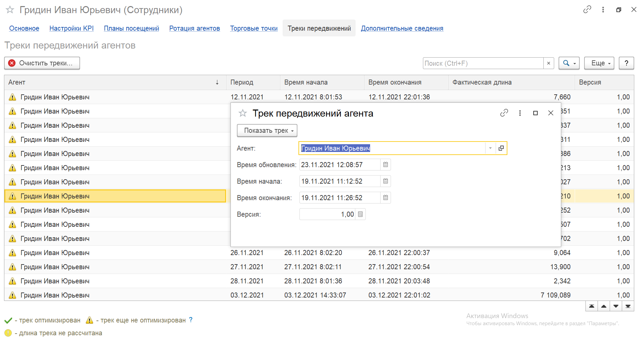
Task: Open calendar picker for Время обновления field
Action: 386,165
